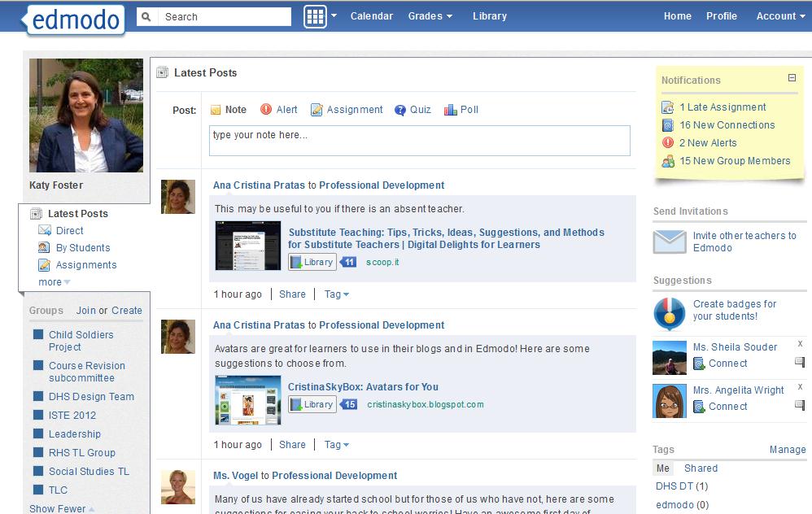Viewport: 812px width, 514px height.
Task: Collapse the Notifications panel
Action: [x=792, y=77]
